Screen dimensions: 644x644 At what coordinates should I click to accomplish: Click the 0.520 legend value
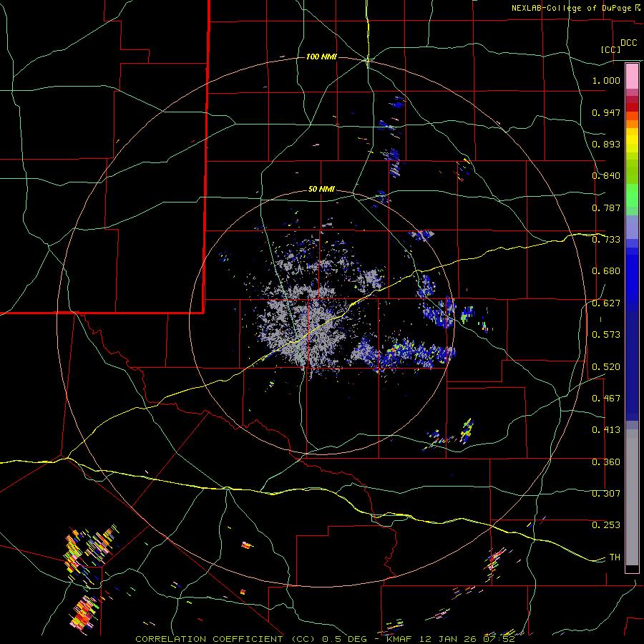point(606,367)
